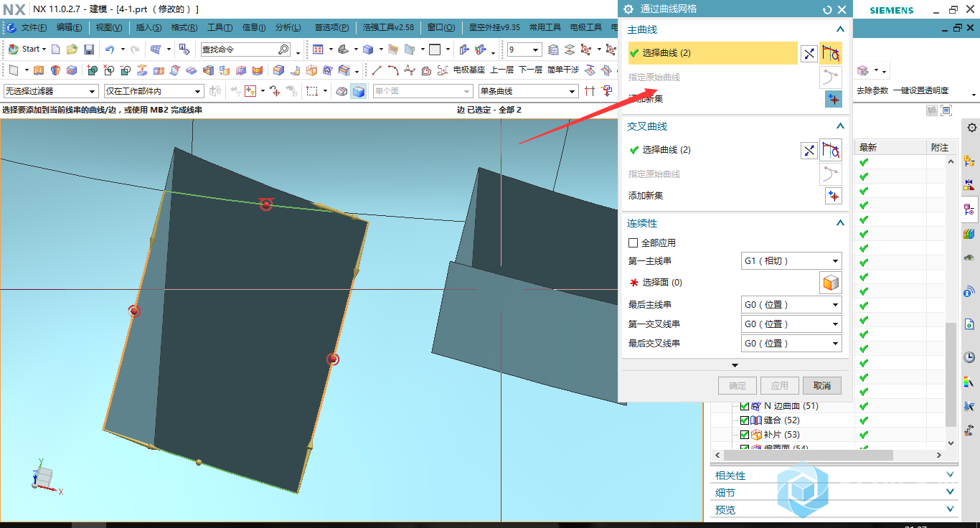Reverse direction for primary curves
Screen dimensions: 980x528
coord(809,53)
